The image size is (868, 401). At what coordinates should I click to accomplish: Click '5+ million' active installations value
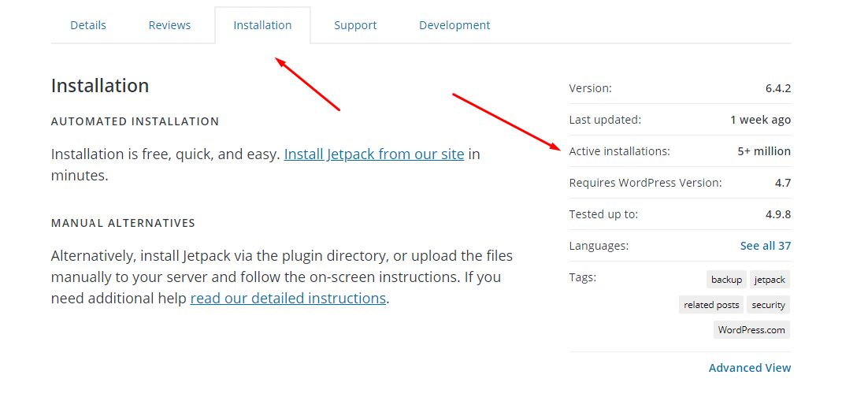pos(764,151)
